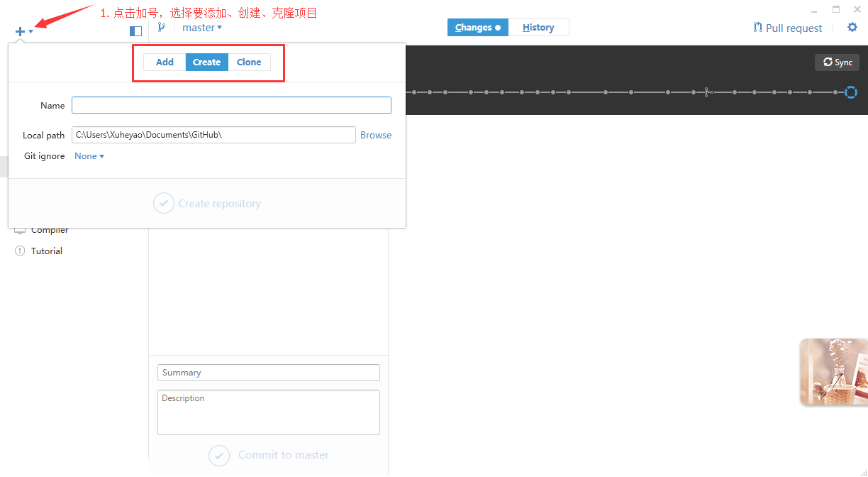Click the Tutorial exclamation icon
868x477 pixels.
click(x=20, y=251)
